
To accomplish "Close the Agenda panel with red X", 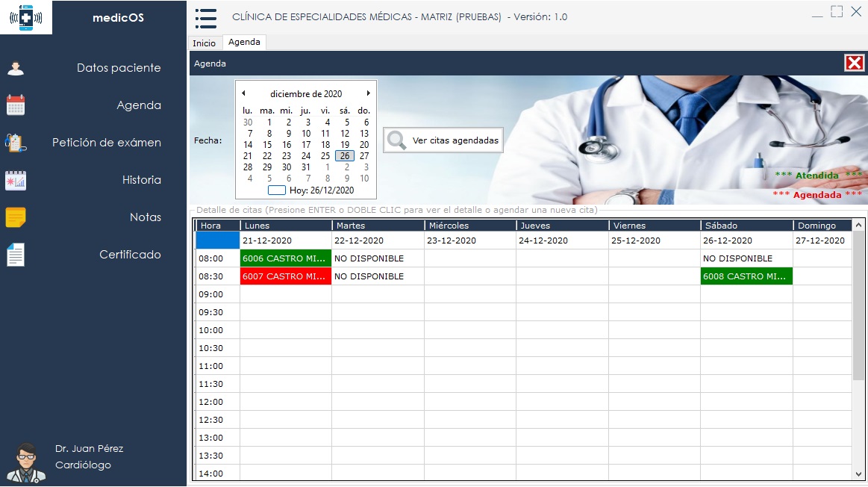I will click(x=854, y=63).
